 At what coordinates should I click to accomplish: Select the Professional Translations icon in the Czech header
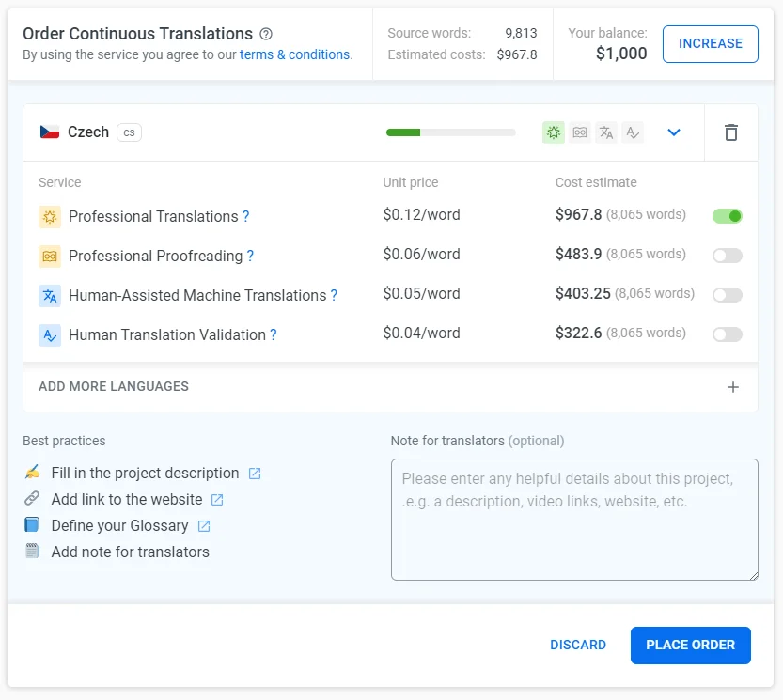(553, 132)
